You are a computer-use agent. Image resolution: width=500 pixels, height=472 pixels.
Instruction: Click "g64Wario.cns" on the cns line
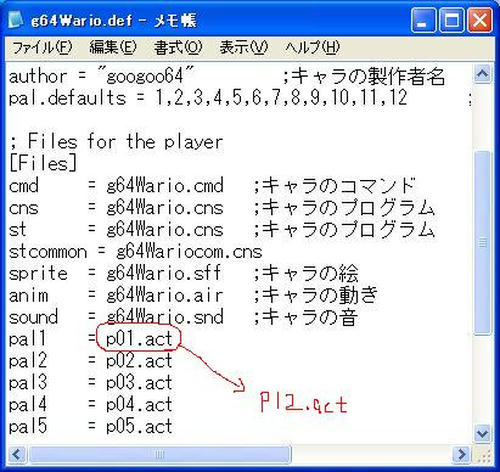(x=165, y=208)
